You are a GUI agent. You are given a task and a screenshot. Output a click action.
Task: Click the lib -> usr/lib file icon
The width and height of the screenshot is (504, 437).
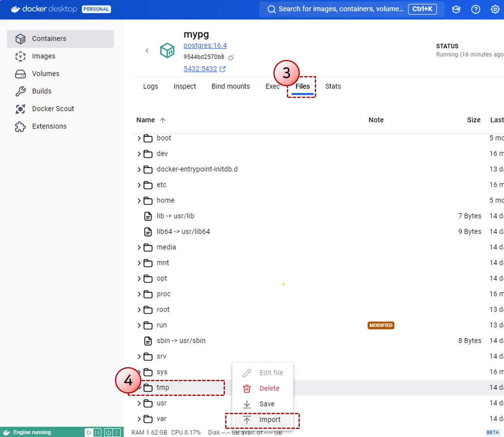148,216
